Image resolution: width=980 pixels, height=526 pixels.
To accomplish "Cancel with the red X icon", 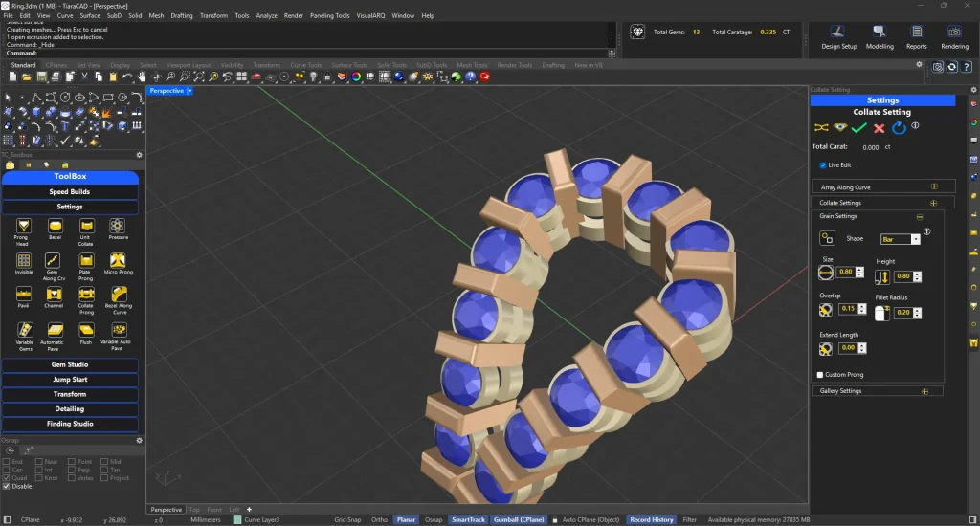I will pyautogui.click(x=879, y=127).
